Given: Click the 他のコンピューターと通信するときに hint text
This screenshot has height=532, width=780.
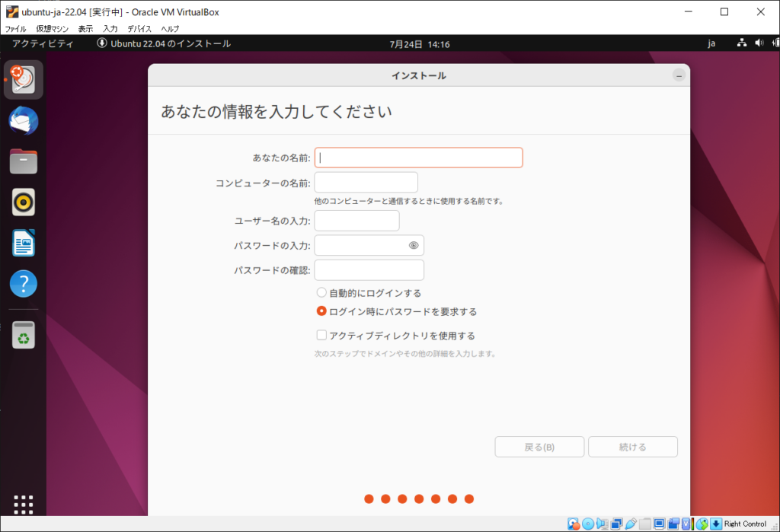Looking at the screenshot, I should coord(409,201).
